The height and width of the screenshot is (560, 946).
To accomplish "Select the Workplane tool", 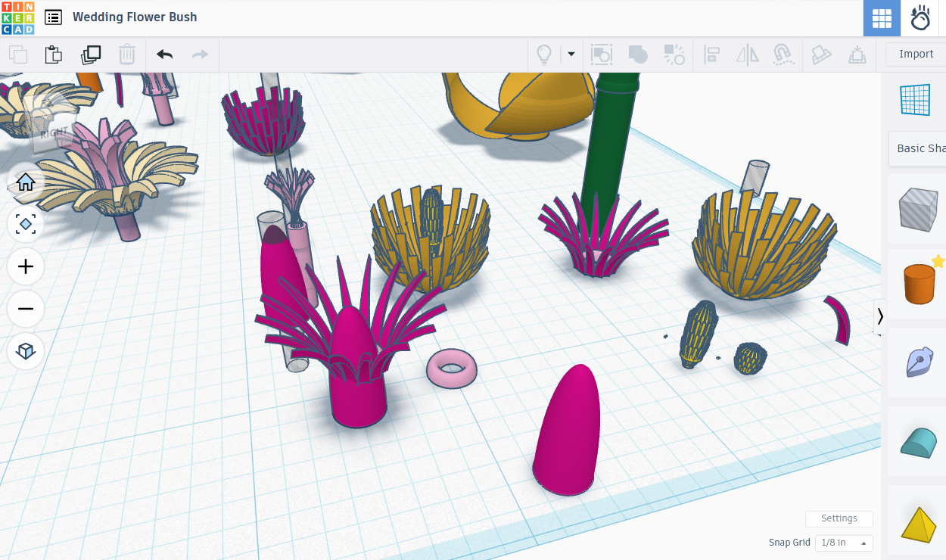I will pos(915,100).
